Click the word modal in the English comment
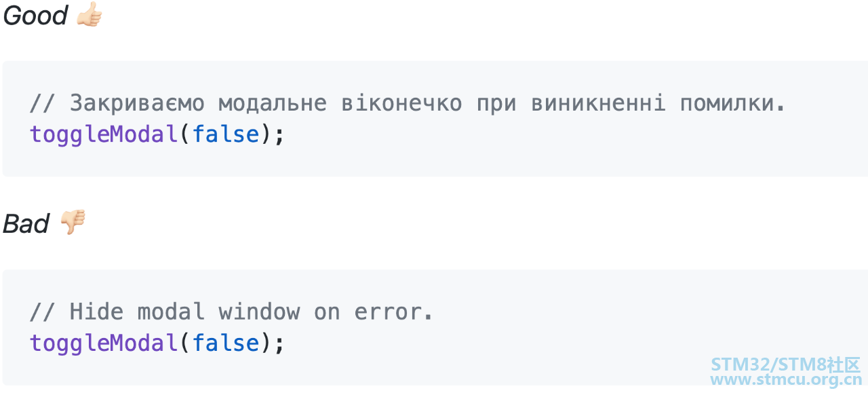Viewport: 868px width, 395px height. (172, 312)
